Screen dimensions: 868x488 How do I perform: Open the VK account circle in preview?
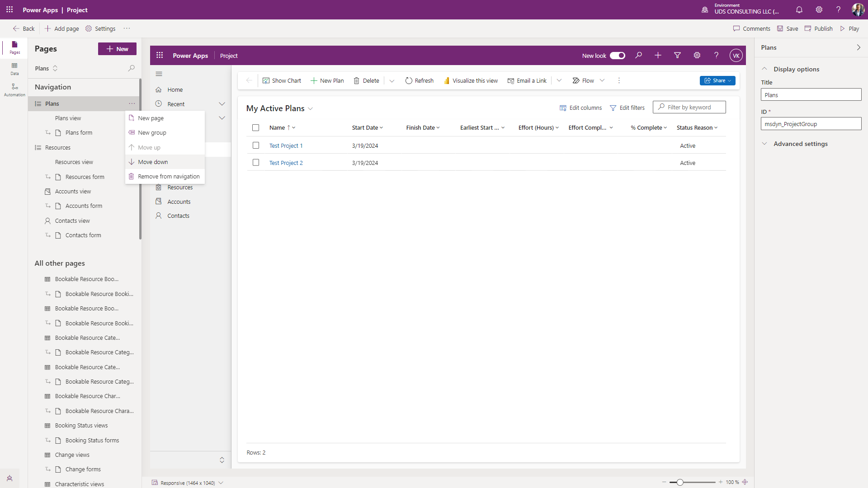pyautogui.click(x=736, y=56)
